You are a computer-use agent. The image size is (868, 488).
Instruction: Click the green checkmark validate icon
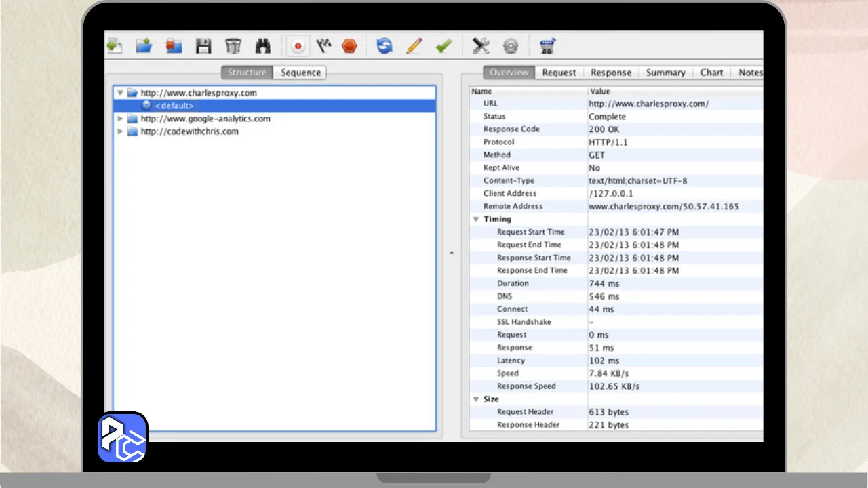coord(443,46)
